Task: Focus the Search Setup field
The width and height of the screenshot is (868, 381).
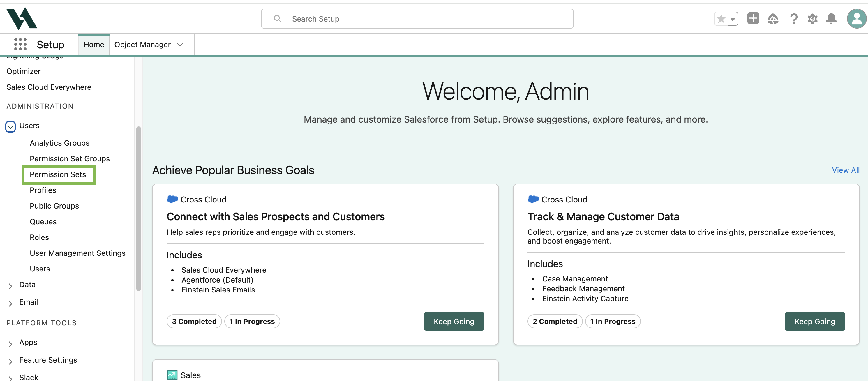Action: pyautogui.click(x=417, y=19)
